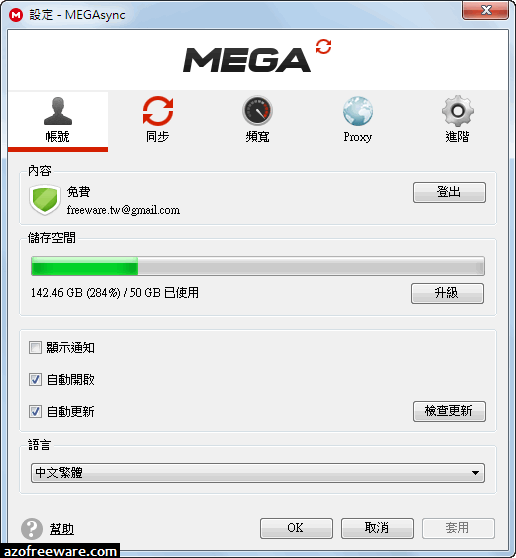This screenshot has height=558, width=516.
Task: Click the language combo box arrow
Action: pyautogui.click(x=475, y=473)
